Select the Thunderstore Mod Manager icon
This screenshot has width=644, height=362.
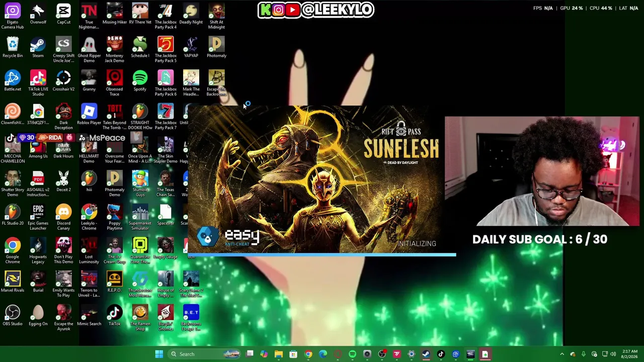(x=140, y=285)
